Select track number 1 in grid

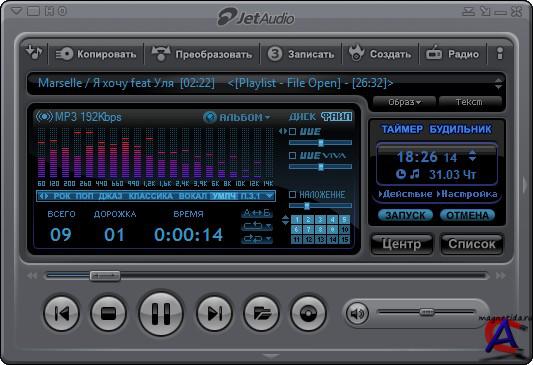[x=296, y=220]
